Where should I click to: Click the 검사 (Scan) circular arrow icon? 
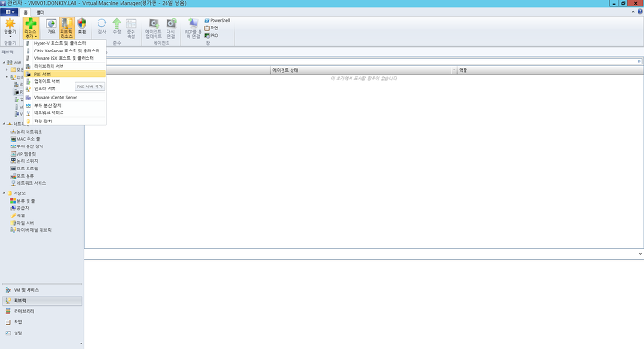point(101,24)
